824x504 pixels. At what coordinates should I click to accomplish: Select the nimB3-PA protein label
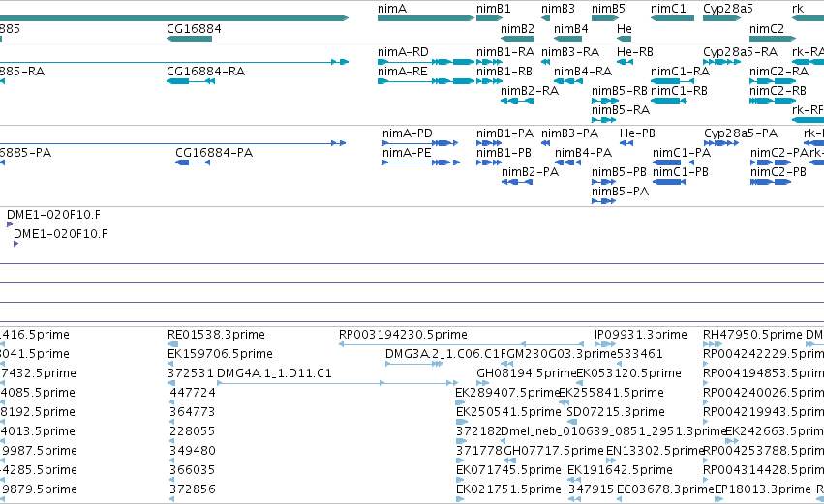(569, 133)
